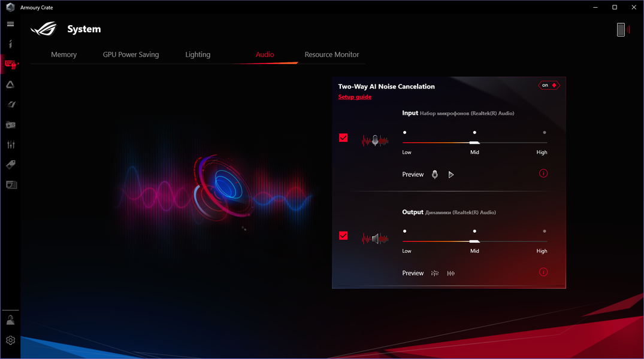The image size is (644, 359).
Task: Click the 'Two-Way AI Noise Cancelation' heading
Action: [x=386, y=87]
